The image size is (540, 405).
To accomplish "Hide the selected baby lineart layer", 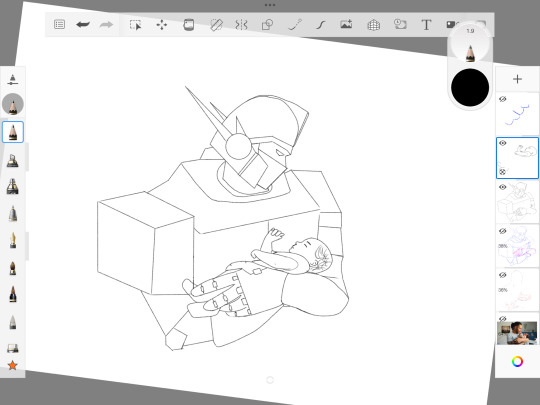I will pyautogui.click(x=502, y=143).
